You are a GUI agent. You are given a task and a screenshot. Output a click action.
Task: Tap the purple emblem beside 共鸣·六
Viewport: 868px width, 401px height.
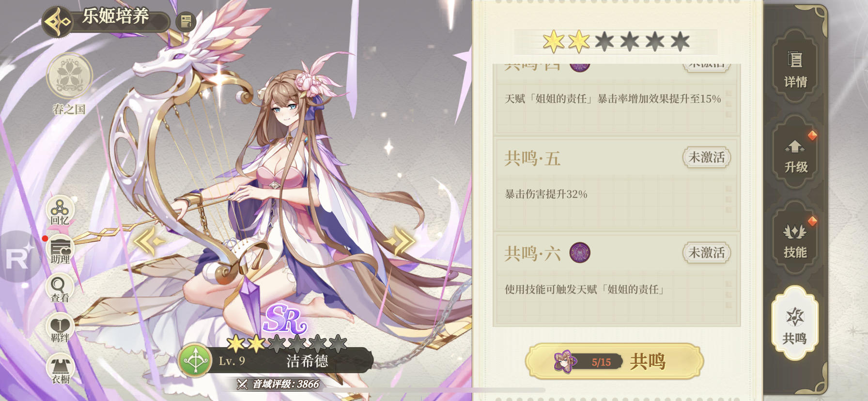(x=579, y=253)
